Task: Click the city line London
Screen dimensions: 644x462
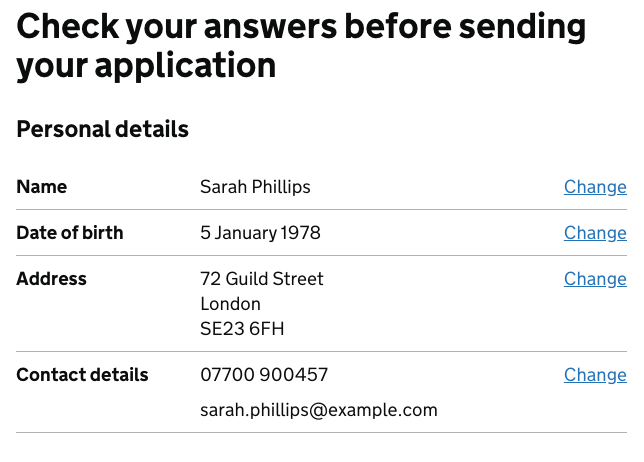Action: click(230, 304)
